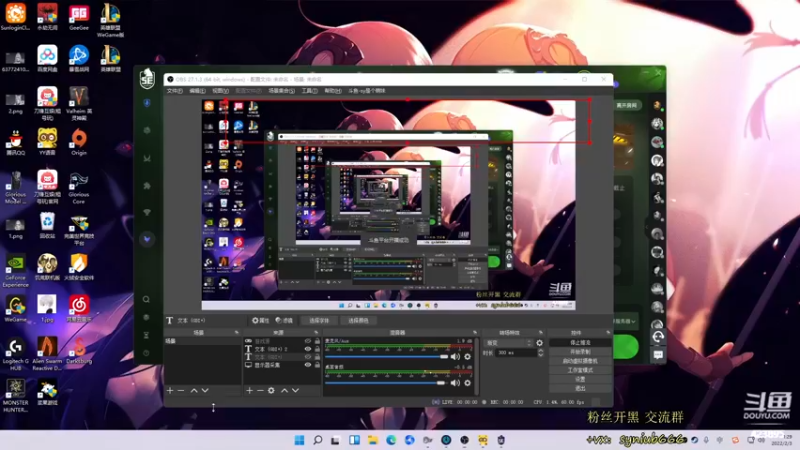Viewport: 800px width, 450px height.
Task: Toggle visibility of 文本 (GDI+) 2 source
Action: 308,349
